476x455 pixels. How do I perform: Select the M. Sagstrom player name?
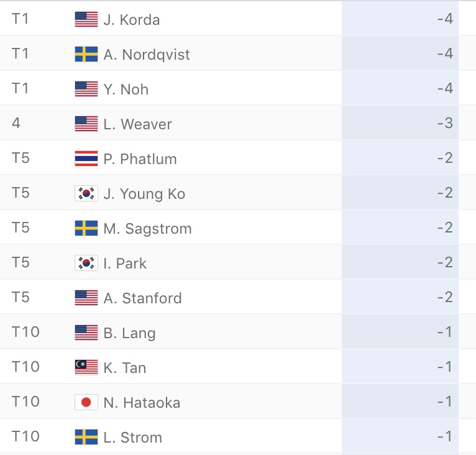[x=147, y=228]
